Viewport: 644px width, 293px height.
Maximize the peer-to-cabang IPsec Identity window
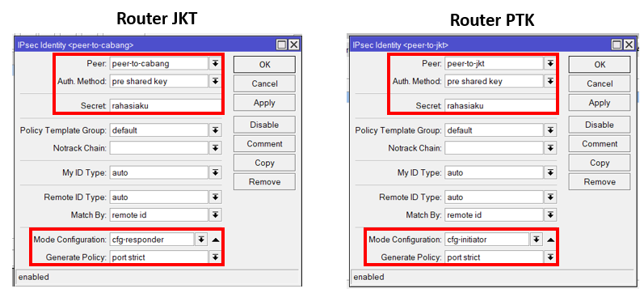coord(281,45)
